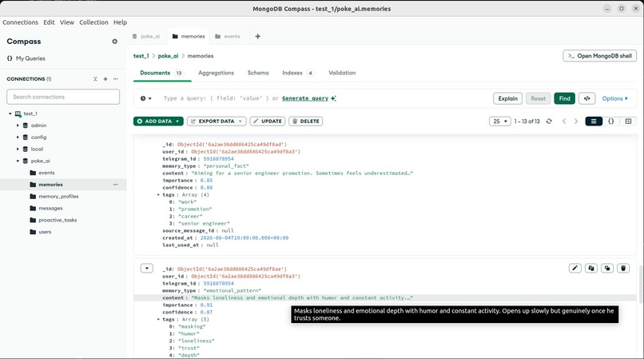Open the Connections menu
This screenshot has height=359, width=644.
pyautogui.click(x=20, y=22)
